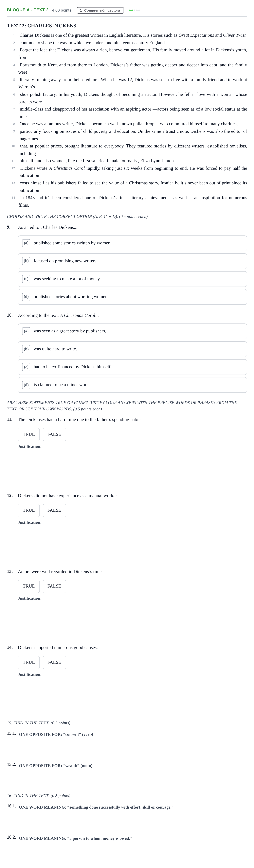
Task: Answer TRUE for question 14 good causes
Action: pos(29,662)
